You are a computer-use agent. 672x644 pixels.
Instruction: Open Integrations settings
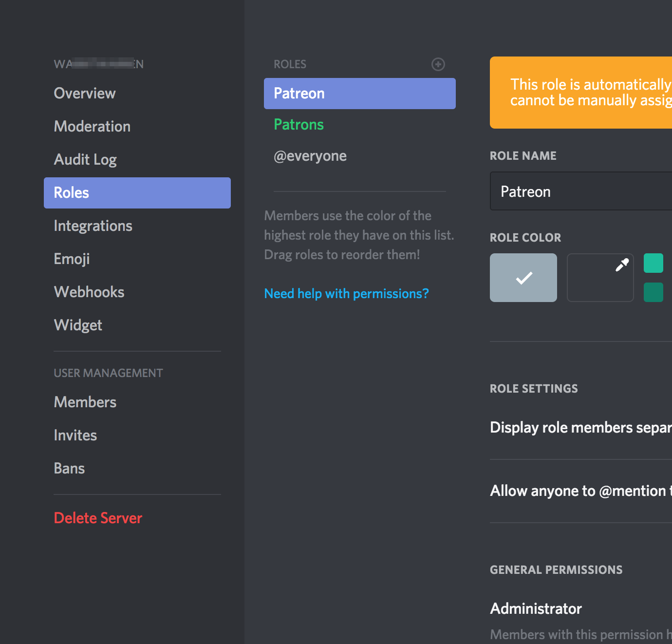(x=93, y=226)
